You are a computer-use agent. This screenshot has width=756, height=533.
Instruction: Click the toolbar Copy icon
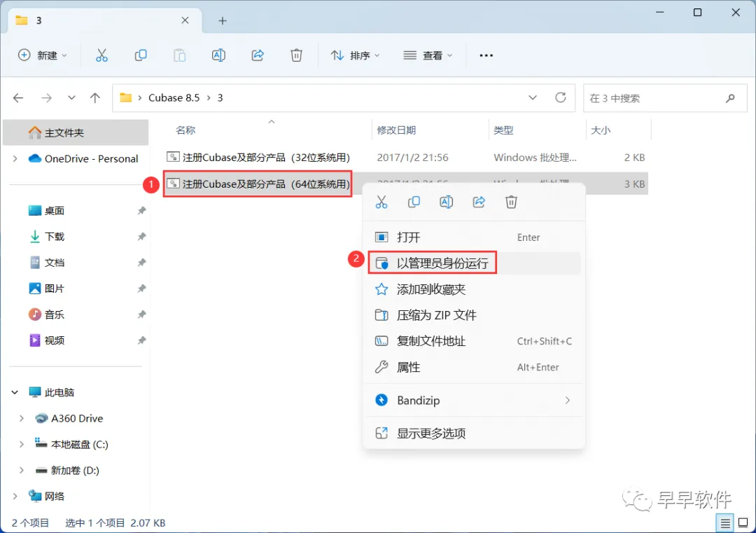(140, 55)
